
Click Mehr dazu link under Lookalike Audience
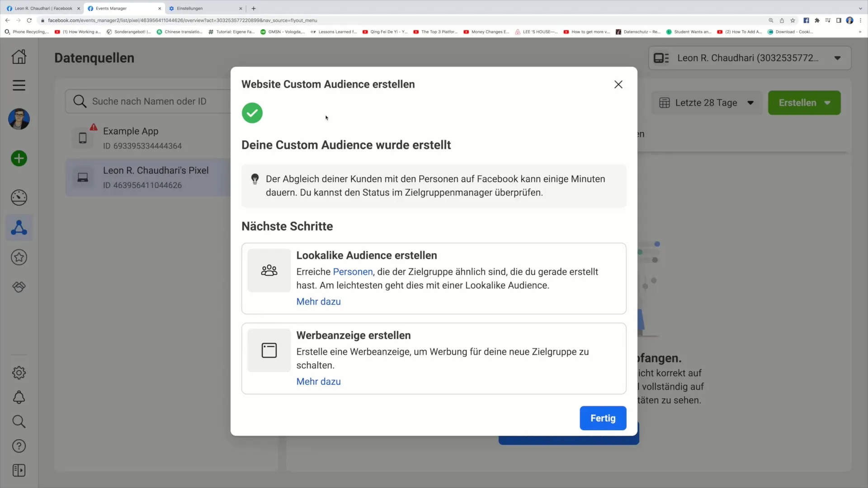click(318, 301)
